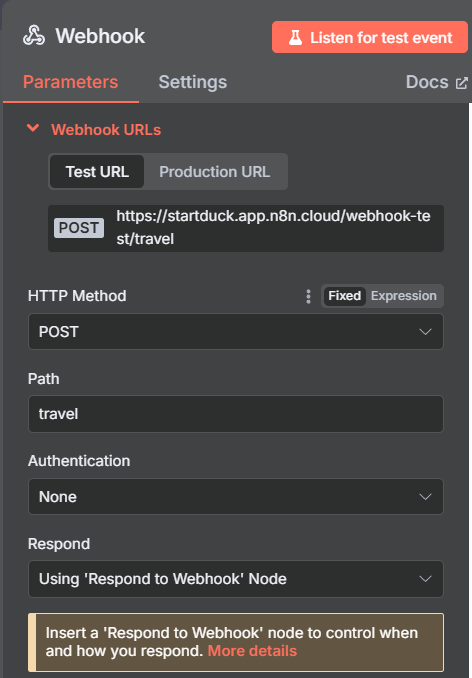Screen dimensions: 472x678
Task: Open Docs external link icon
Action: [462, 83]
